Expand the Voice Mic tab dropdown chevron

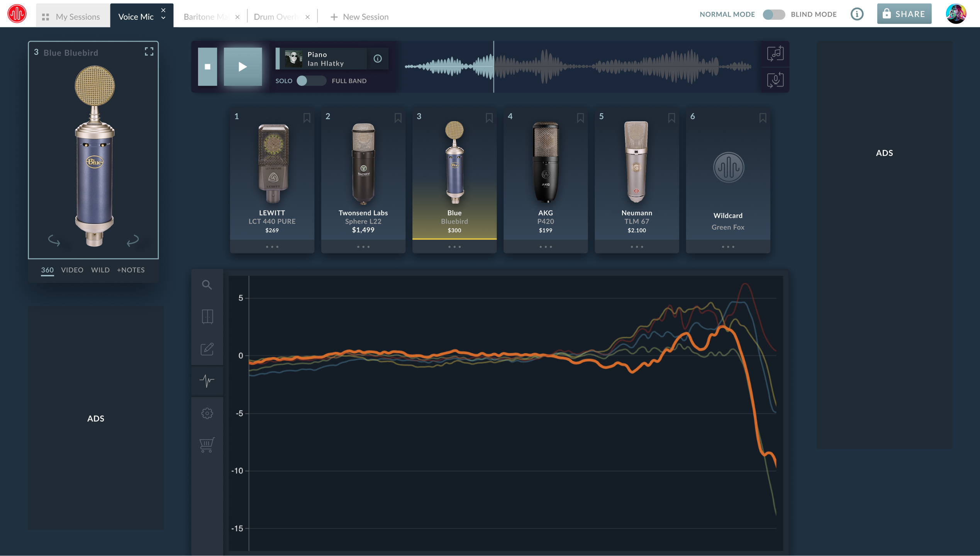tap(163, 18)
